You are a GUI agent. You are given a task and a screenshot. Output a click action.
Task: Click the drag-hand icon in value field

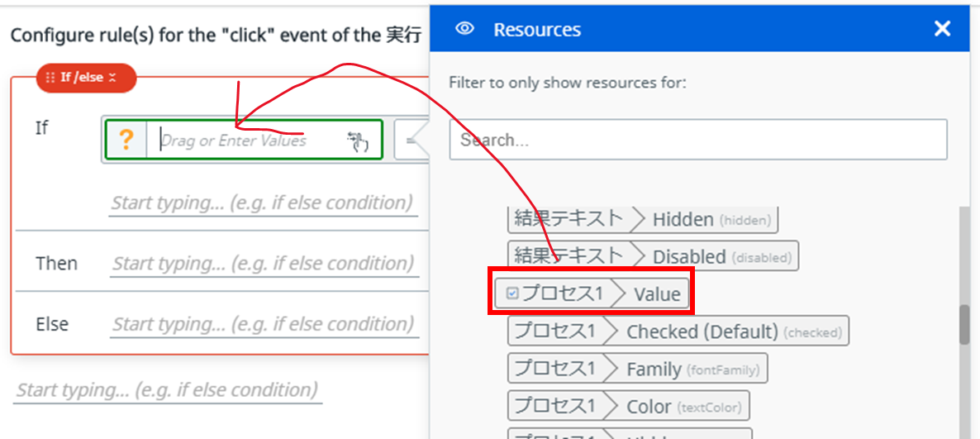coord(358,141)
